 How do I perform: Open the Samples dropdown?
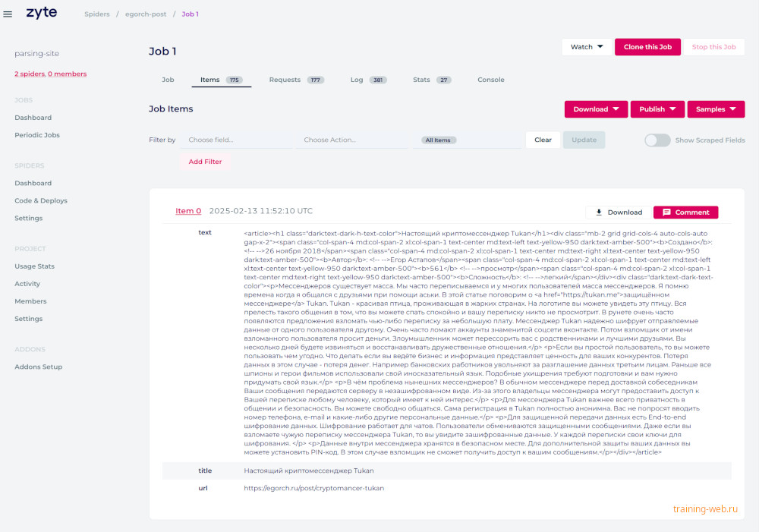click(x=716, y=109)
